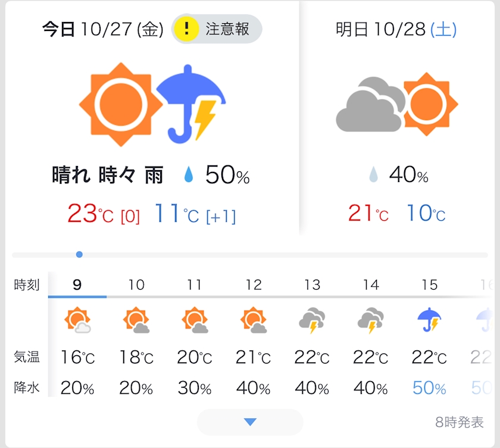Open tomorrow 明日 10/28 forecast heading
This screenshot has width=500, height=448.
(396, 30)
